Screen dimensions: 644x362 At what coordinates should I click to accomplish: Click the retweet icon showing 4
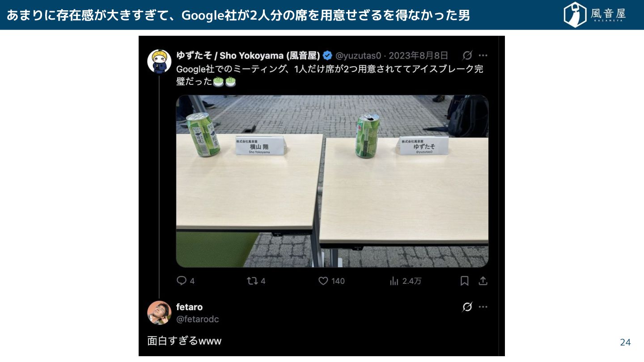point(252,281)
